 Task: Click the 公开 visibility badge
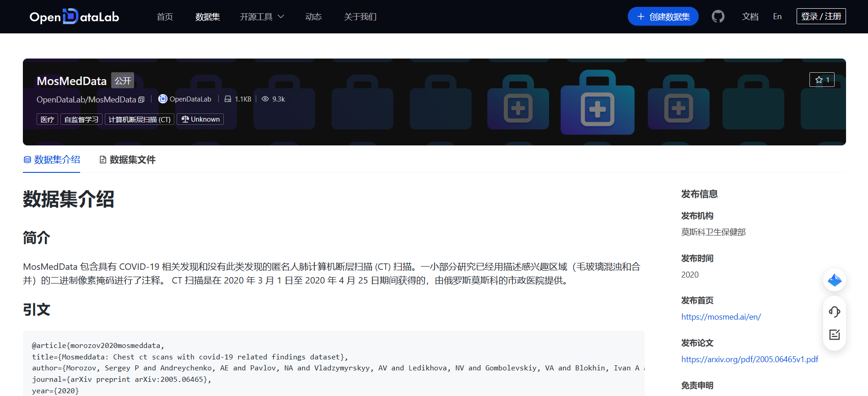(123, 81)
